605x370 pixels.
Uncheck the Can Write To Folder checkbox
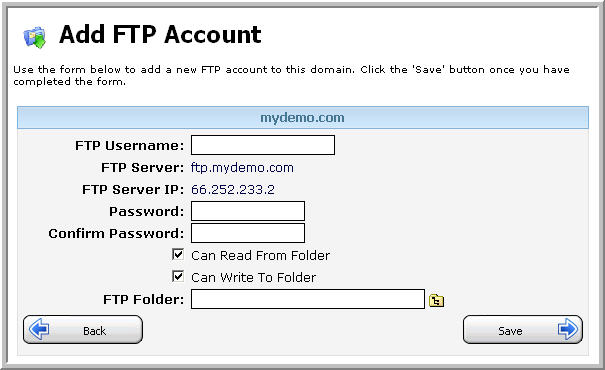tap(178, 276)
